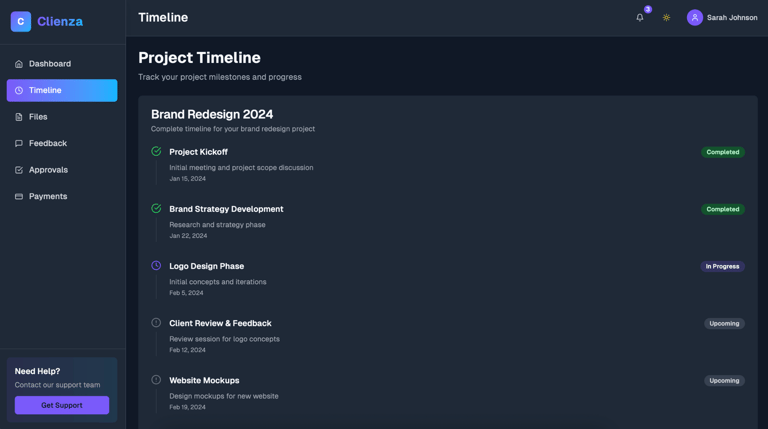The width and height of the screenshot is (768, 429).
Task: Open the Payments page
Action: (62, 196)
